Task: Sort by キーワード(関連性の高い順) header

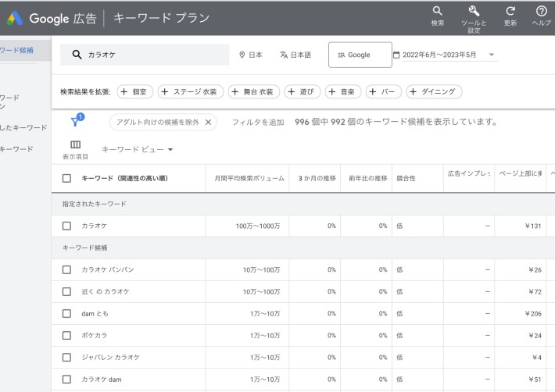Action: tap(124, 178)
